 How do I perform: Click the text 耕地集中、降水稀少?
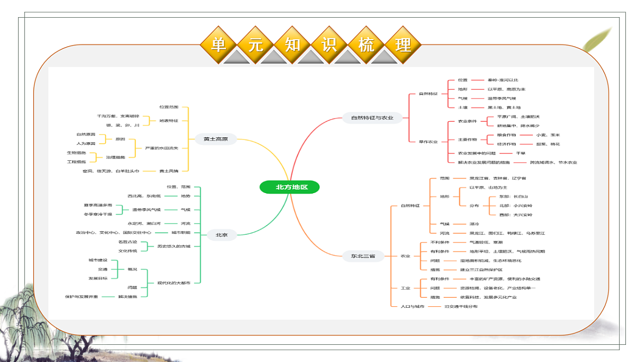click(518, 125)
